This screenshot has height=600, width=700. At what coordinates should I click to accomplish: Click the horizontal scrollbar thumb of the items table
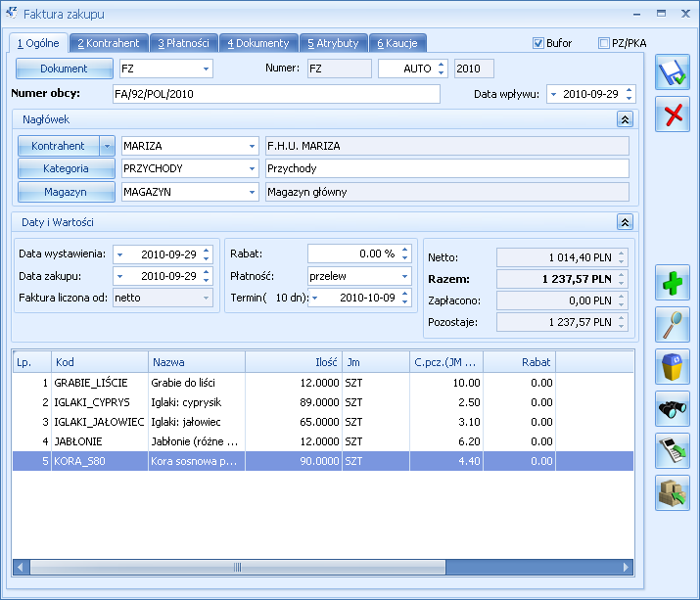pos(238,567)
